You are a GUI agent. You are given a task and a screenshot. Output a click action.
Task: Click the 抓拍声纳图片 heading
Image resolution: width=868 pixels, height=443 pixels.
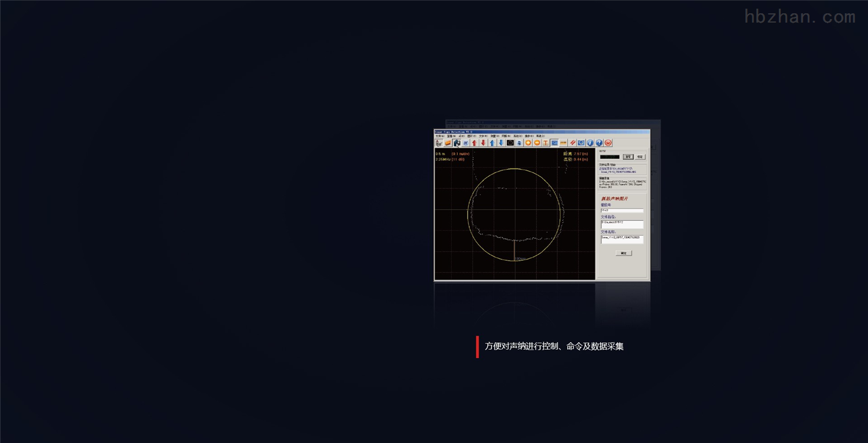(x=615, y=199)
